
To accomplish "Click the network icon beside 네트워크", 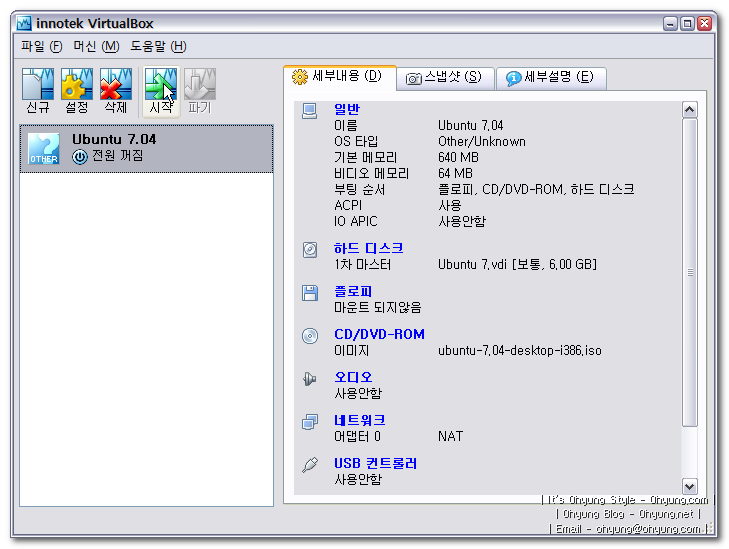I will point(310,422).
